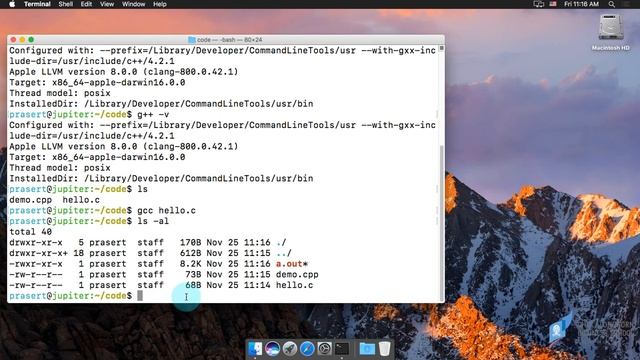This screenshot has width=640, height=360.
Task: Open the Trash in the Dock
Action: [384, 349]
